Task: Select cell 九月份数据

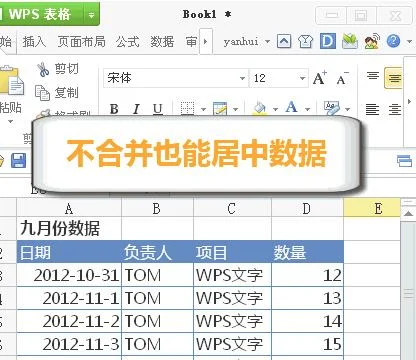Action: [69, 229]
